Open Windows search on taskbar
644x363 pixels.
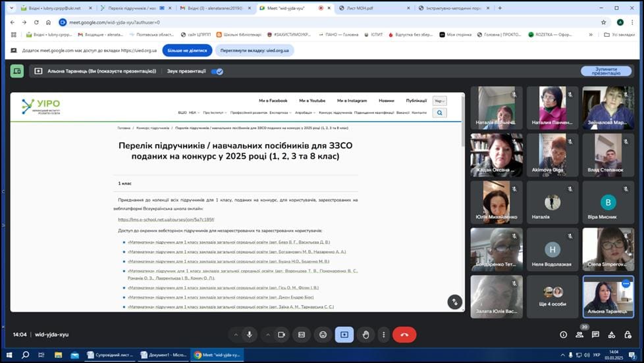click(25, 355)
